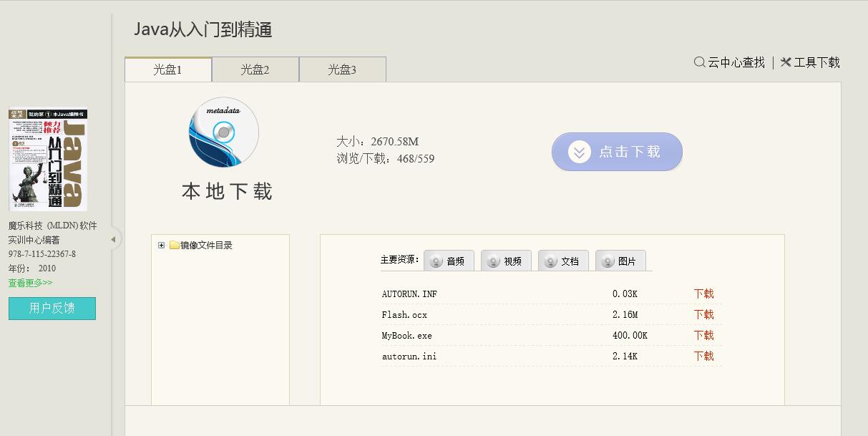Download the MyBook.exe file
Screen dimensions: 868x436
(x=703, y=336)
